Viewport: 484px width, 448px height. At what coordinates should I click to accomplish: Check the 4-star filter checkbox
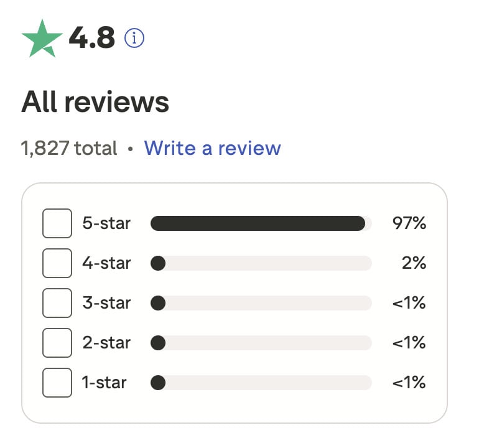[x=57, y=263]
